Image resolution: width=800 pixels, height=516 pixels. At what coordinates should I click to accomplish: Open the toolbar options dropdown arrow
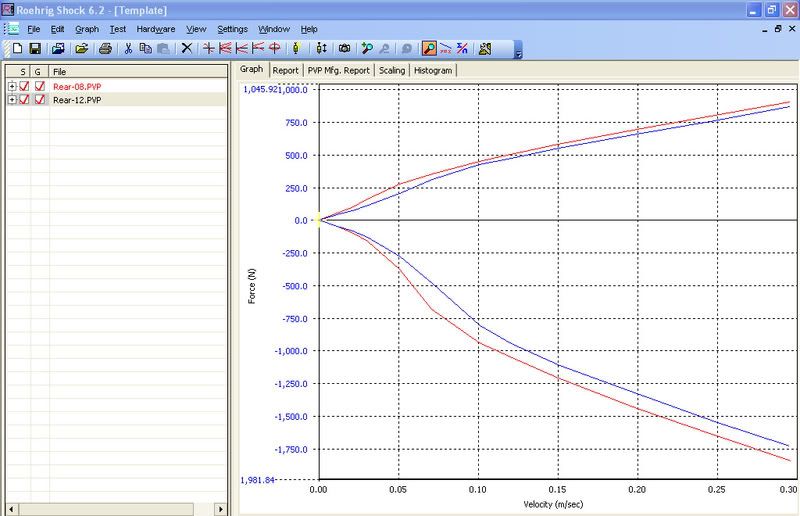[x=518, y=52]
